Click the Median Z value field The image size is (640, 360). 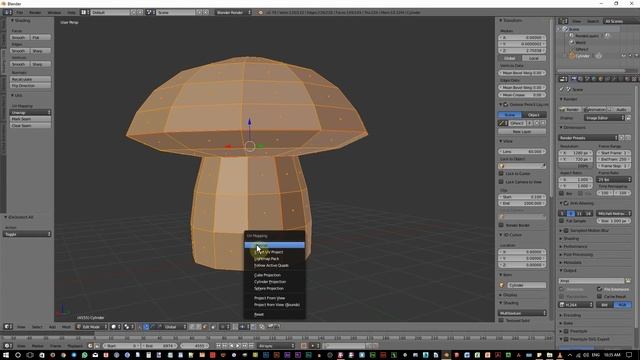[522, 51]
